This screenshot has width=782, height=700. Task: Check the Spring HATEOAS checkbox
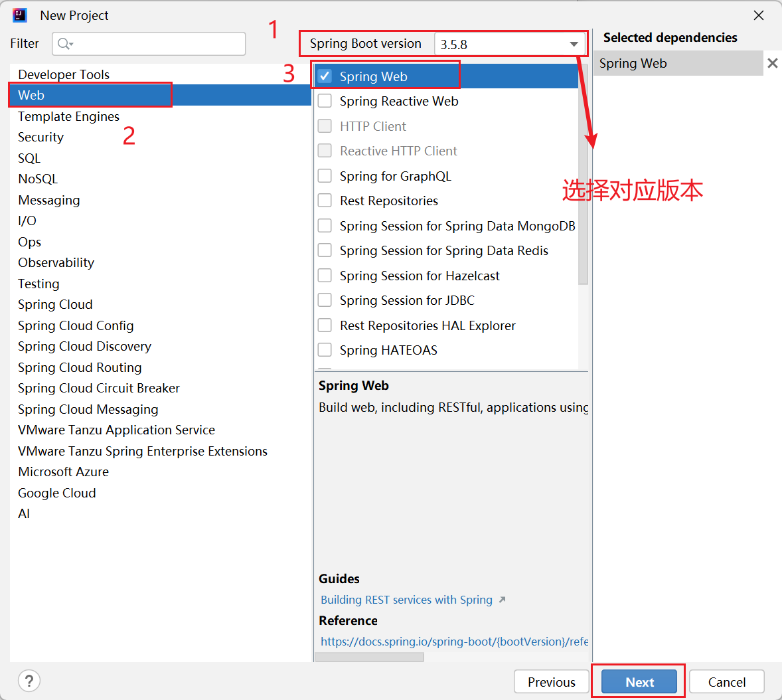click(325, 350)
